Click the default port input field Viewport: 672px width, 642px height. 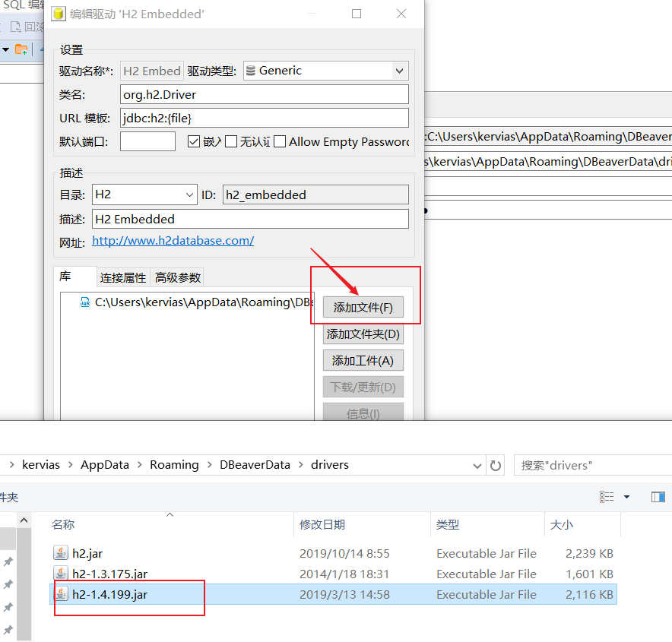click(x=148, y=141)
